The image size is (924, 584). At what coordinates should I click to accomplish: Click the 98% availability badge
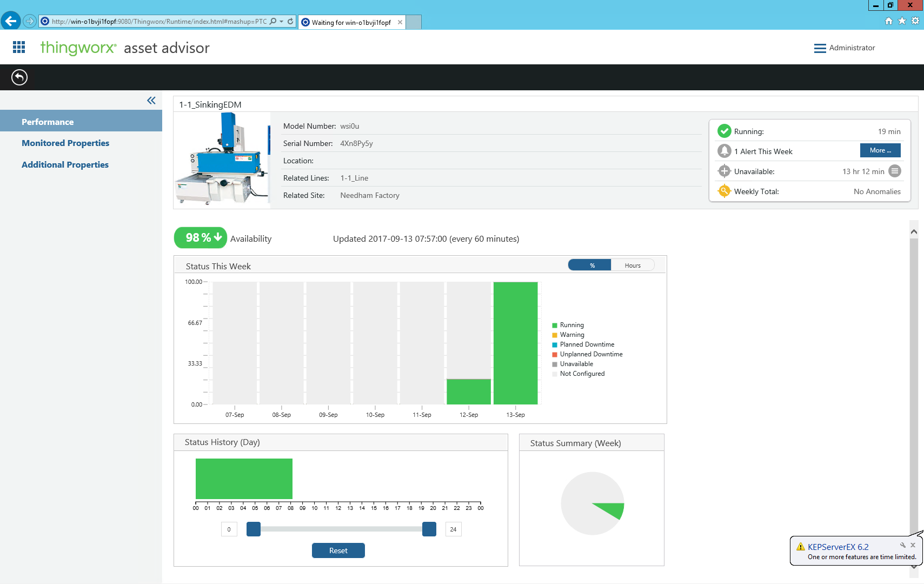(x=201, y=238)
